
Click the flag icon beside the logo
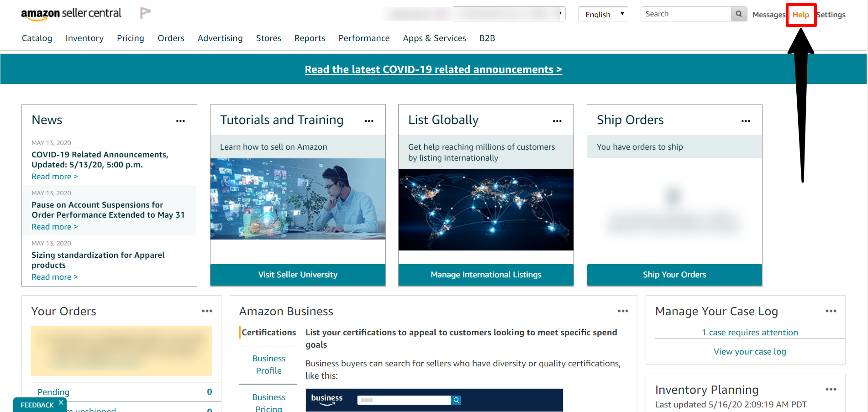(x=145, y=13)
